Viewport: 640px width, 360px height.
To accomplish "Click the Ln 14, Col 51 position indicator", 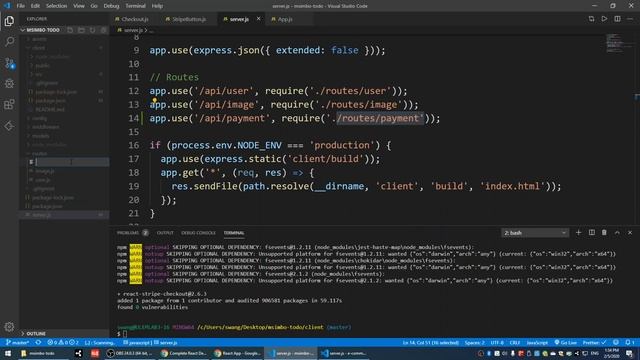I will pyautogui.click(x=431, y=342).
